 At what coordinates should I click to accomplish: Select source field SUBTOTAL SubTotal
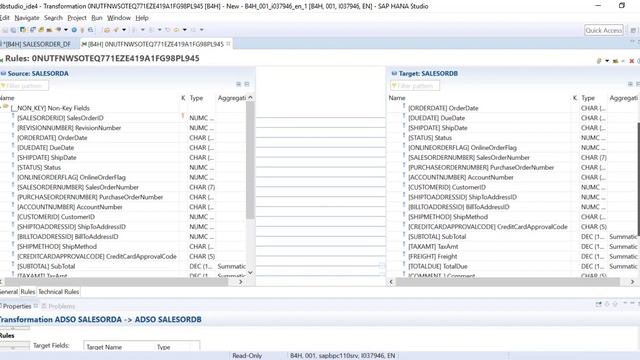[x=46, y=266]
